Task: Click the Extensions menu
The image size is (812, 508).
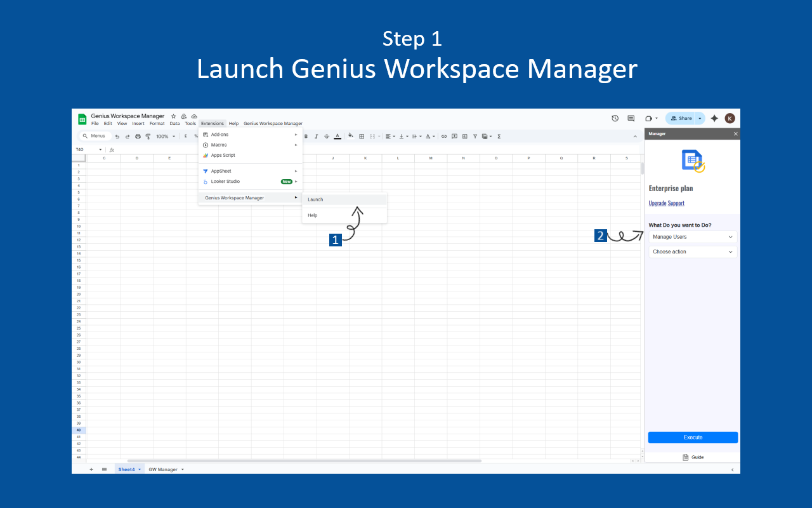Action: [x=213, y=124]
